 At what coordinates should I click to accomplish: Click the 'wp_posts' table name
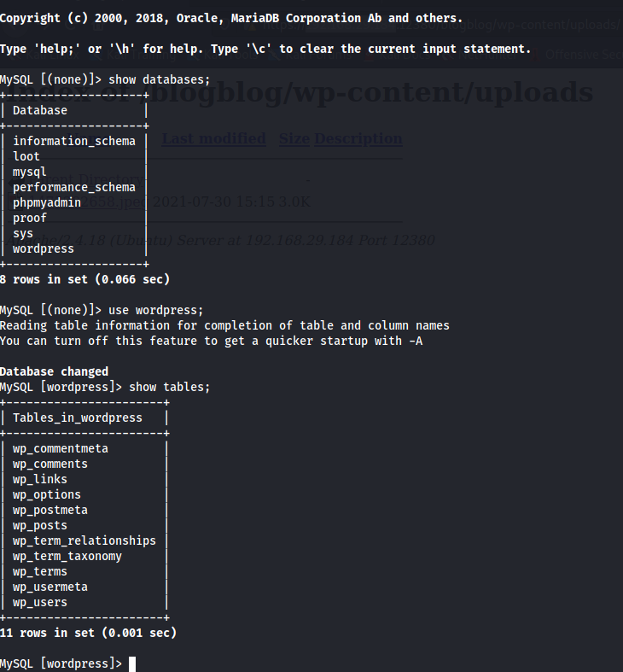click(x=40, y=525)
